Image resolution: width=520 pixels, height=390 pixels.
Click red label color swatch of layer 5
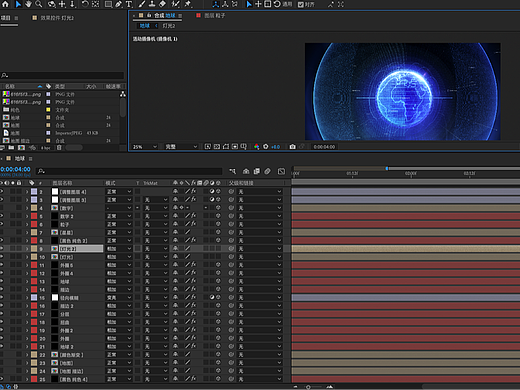[x=34, y=216]
